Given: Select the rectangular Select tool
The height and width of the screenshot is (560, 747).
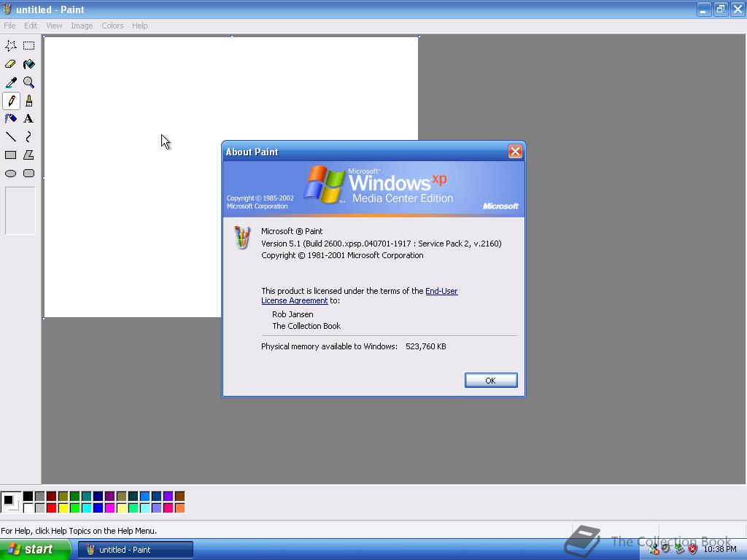Looking at the screenshot, I should [29, 46].
